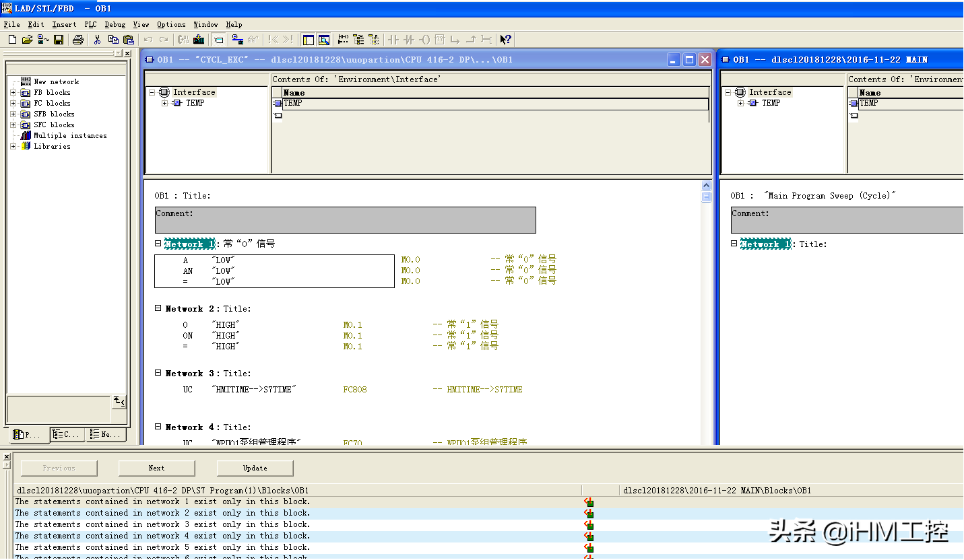Click the Cut scissors icon
964x560 pixels.
(97, 40)
